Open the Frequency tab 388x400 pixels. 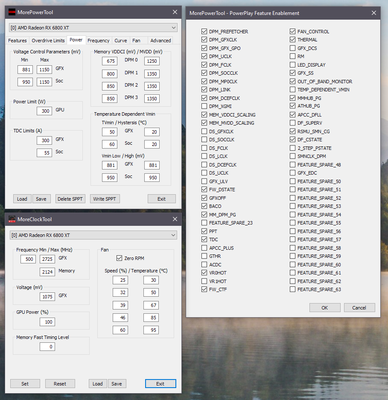[98, 41]
